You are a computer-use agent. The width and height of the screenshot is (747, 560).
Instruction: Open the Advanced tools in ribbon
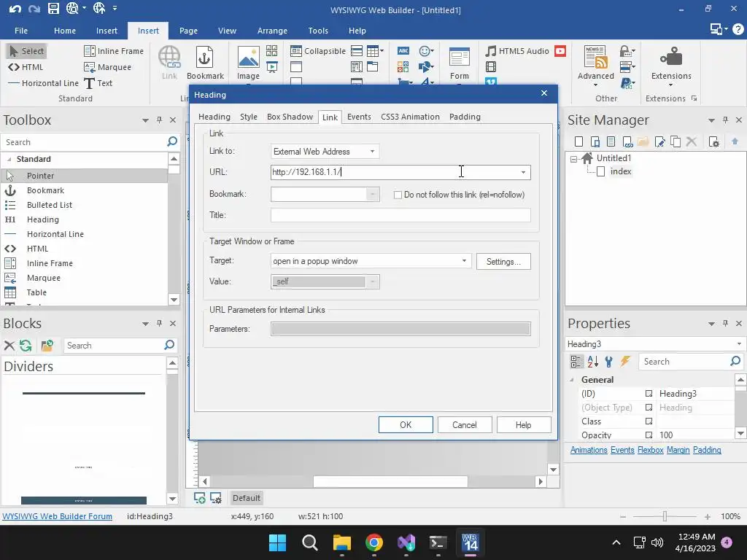pyautogui.click(x=595, y=64)
